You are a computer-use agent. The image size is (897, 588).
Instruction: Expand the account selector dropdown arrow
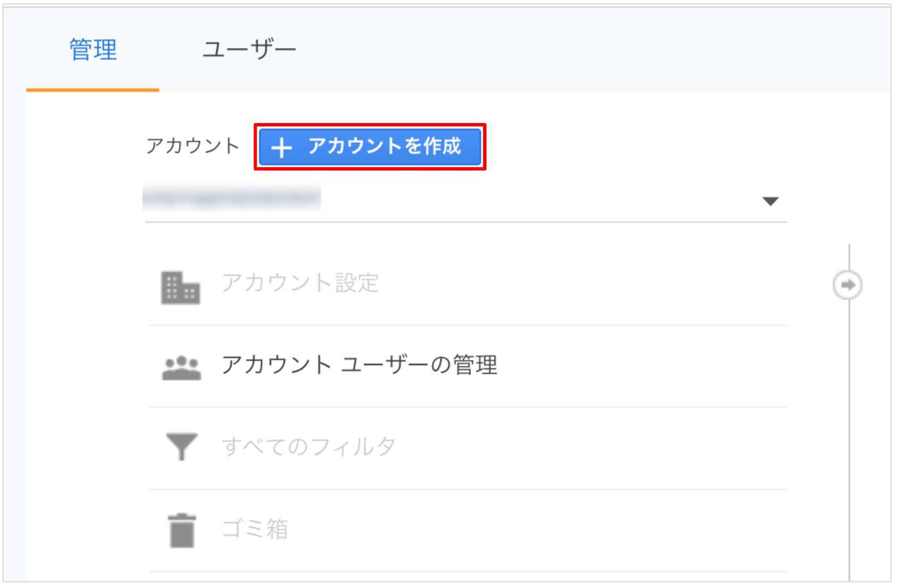pyautogui.click(x=770, y=201)
